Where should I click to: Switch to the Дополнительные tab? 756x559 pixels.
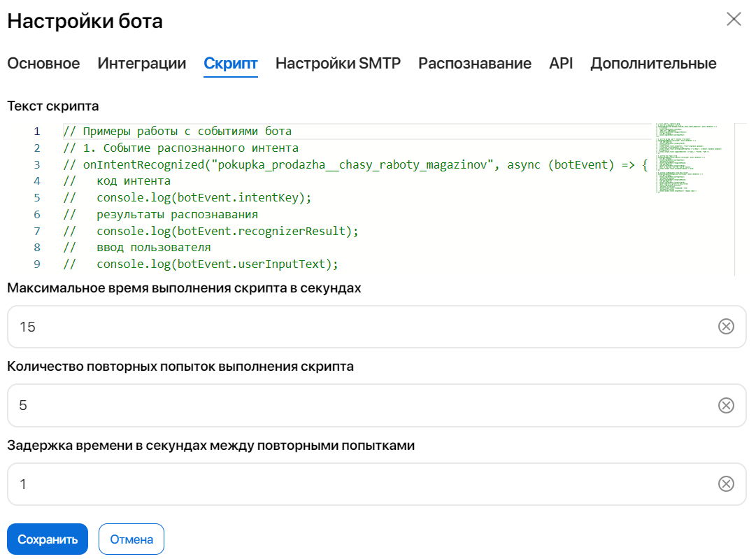coord(653,63)
